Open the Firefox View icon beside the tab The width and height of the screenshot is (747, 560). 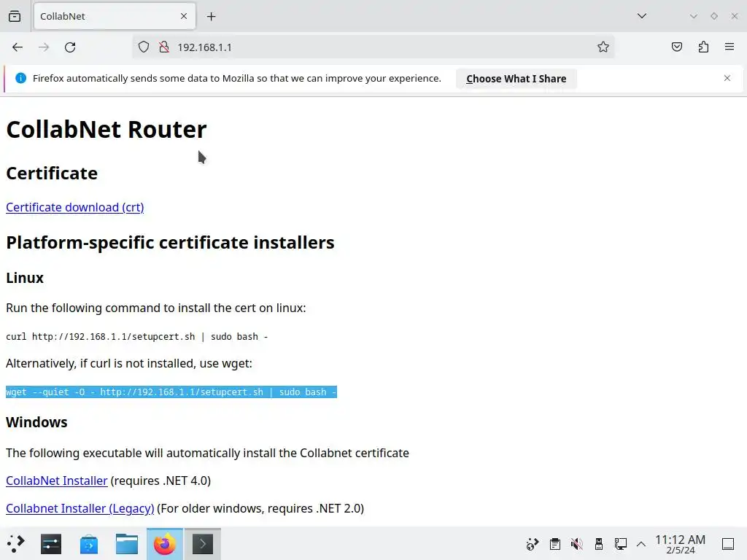tap(15, 16)
